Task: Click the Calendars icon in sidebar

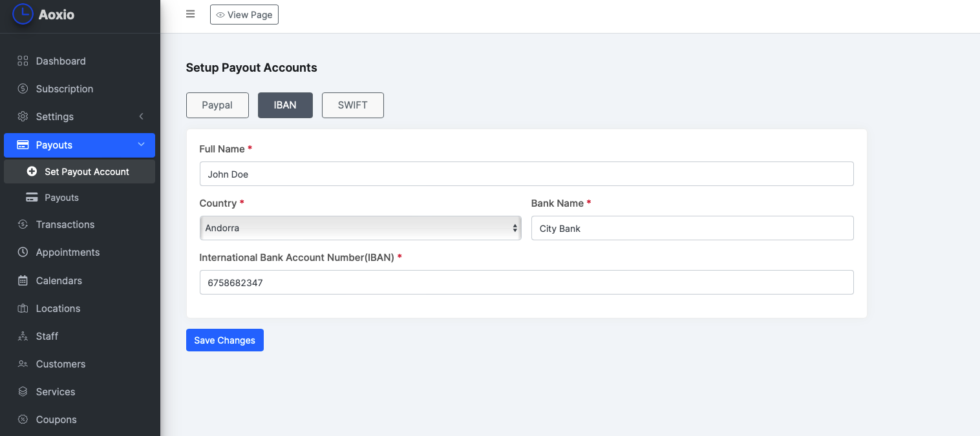Action: click(23, 280)
